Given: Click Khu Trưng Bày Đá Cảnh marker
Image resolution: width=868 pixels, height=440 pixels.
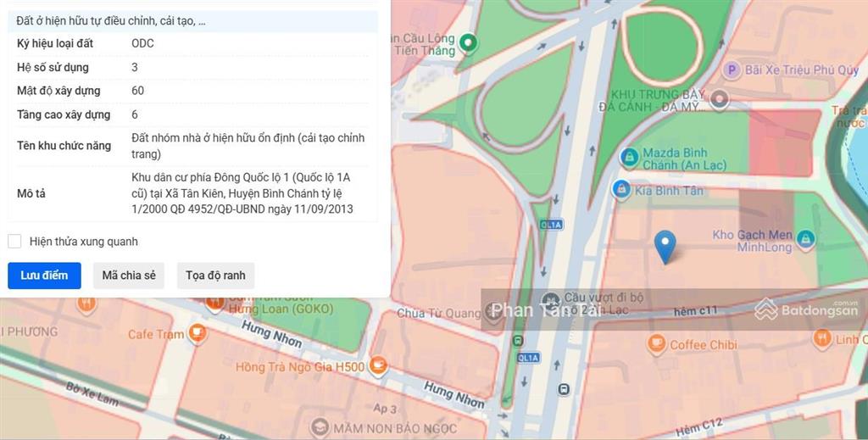Looking at the screenshot, I should tap(720, 100).
